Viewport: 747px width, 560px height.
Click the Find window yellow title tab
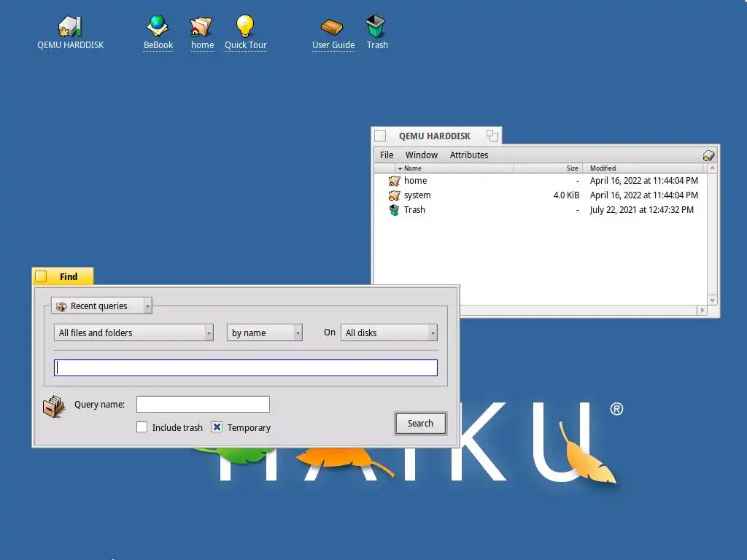point(63,276)
